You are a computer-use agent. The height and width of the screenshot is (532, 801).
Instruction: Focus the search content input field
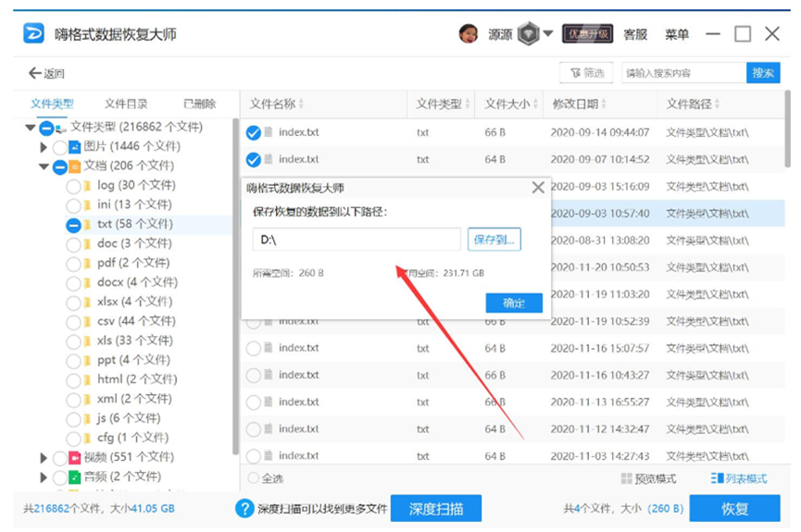point(683,73)
